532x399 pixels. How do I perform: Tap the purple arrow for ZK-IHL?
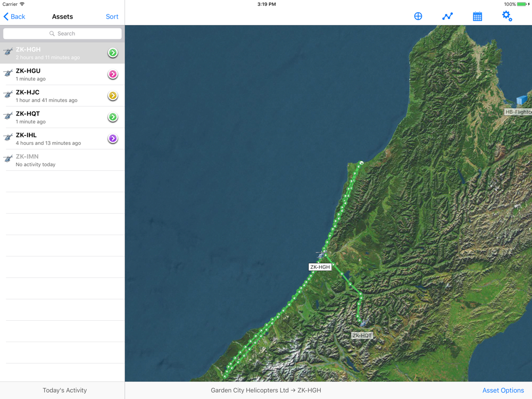113,138
